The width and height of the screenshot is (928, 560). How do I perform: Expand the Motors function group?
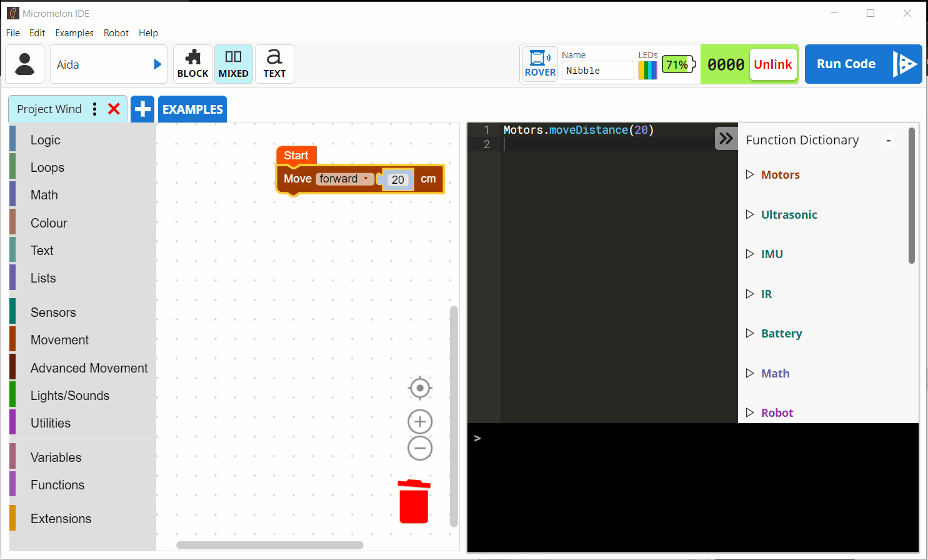point(780,175)
